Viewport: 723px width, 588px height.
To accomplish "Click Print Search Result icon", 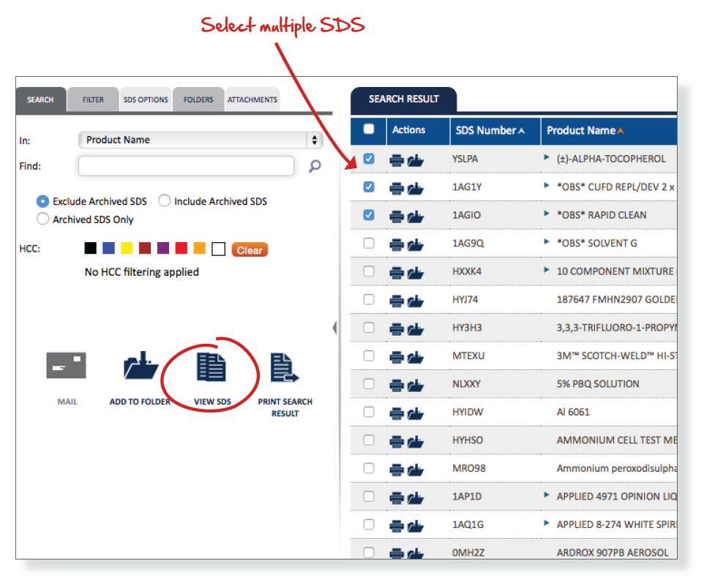I will coord(285,368).
